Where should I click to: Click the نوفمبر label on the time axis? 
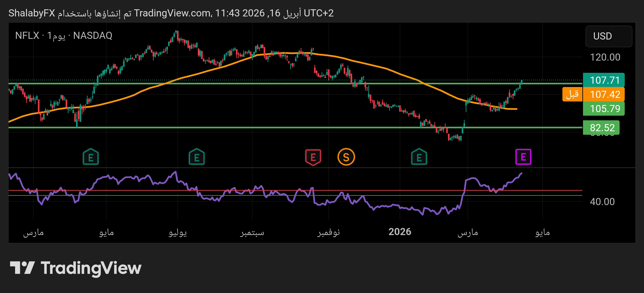tap(328, 232)
